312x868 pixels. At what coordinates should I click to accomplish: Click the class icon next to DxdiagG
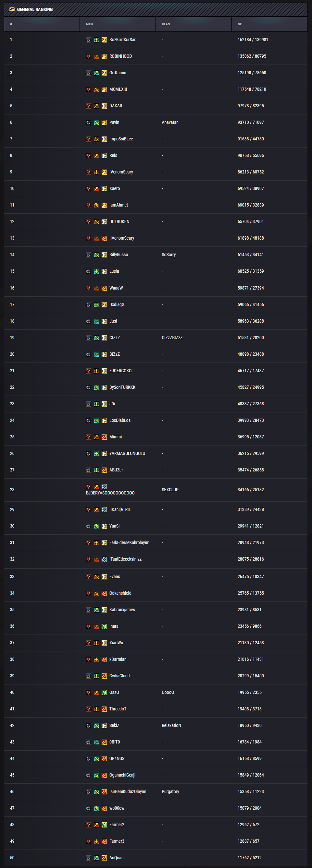(x=96, y=304)
